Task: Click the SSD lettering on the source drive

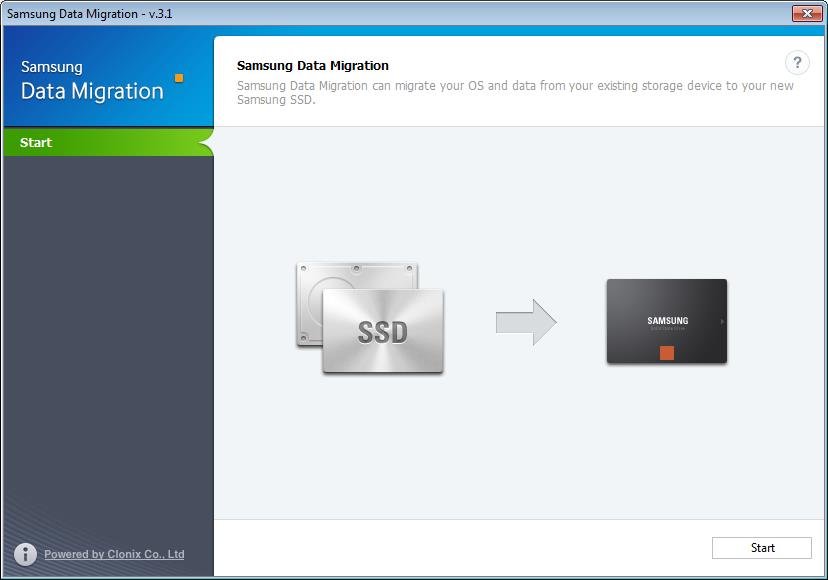Action: 382,333
